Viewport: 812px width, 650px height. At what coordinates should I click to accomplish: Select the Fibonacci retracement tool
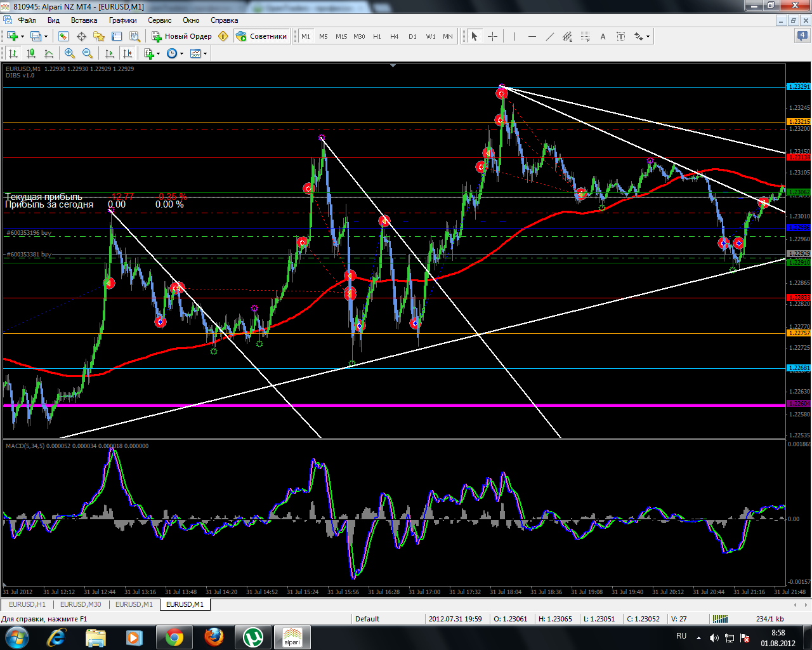(585, 36)
